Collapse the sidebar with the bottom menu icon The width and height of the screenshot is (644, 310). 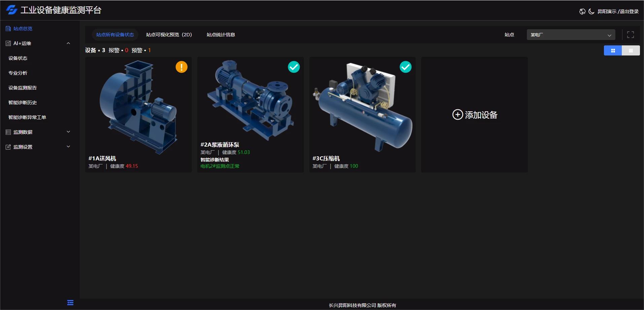[70, 303]
